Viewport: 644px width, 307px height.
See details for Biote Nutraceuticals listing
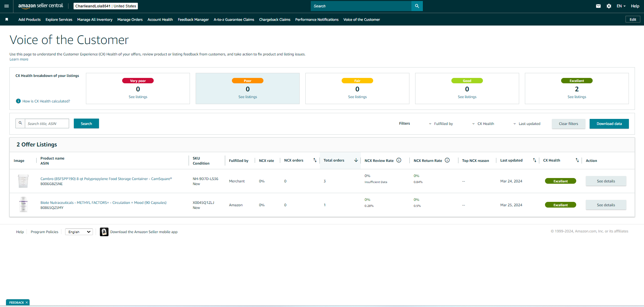pos(606,205)
